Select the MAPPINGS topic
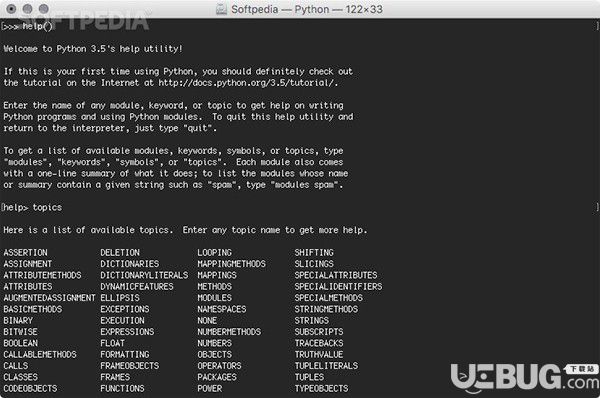Screen dimensions: 600x398 [x=217, y=275]
